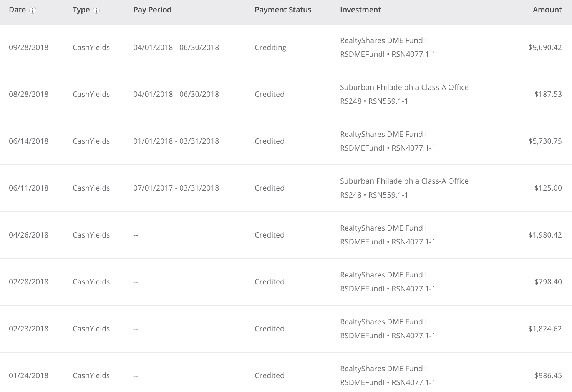Select the Crediting payment status
Image resolution: width=572 pixels, height=392 pixels.
pyautogui.click(x=270, y=48)
